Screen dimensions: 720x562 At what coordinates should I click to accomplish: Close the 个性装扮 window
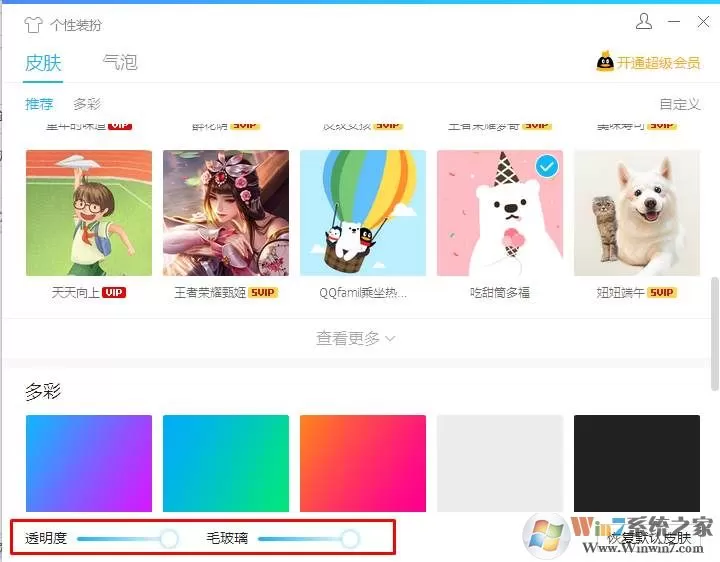pyautogui.click(x=703, y=22)
